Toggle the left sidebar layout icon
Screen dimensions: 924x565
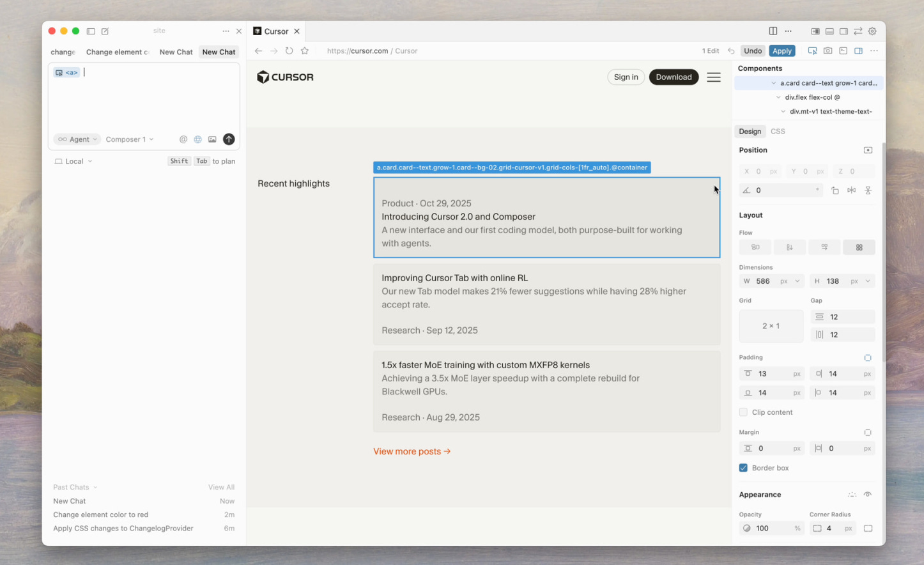pos(815,31)
